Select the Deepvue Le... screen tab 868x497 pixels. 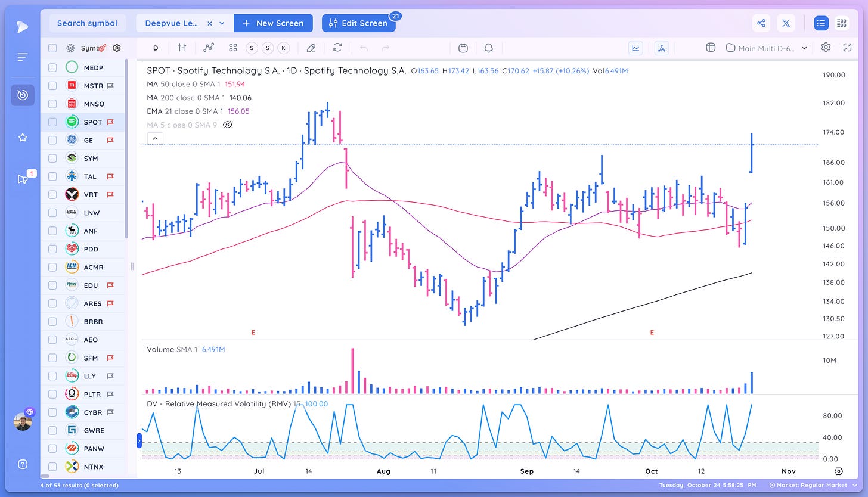coord(172,23)
